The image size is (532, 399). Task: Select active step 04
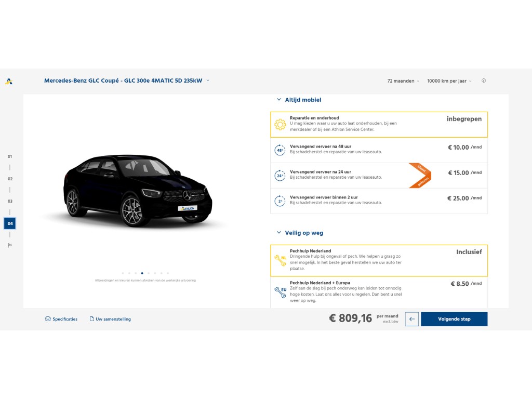(10, 223)
